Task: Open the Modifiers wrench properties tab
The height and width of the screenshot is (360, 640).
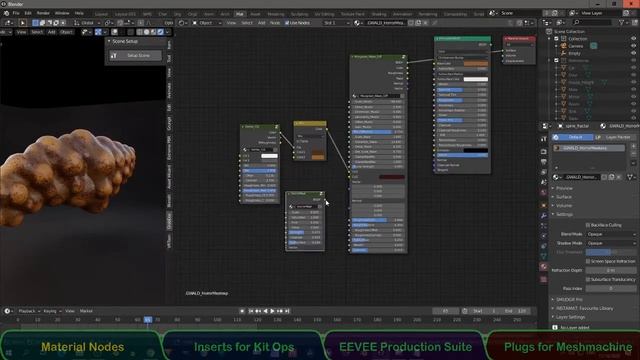Action: tap(544, 215)
